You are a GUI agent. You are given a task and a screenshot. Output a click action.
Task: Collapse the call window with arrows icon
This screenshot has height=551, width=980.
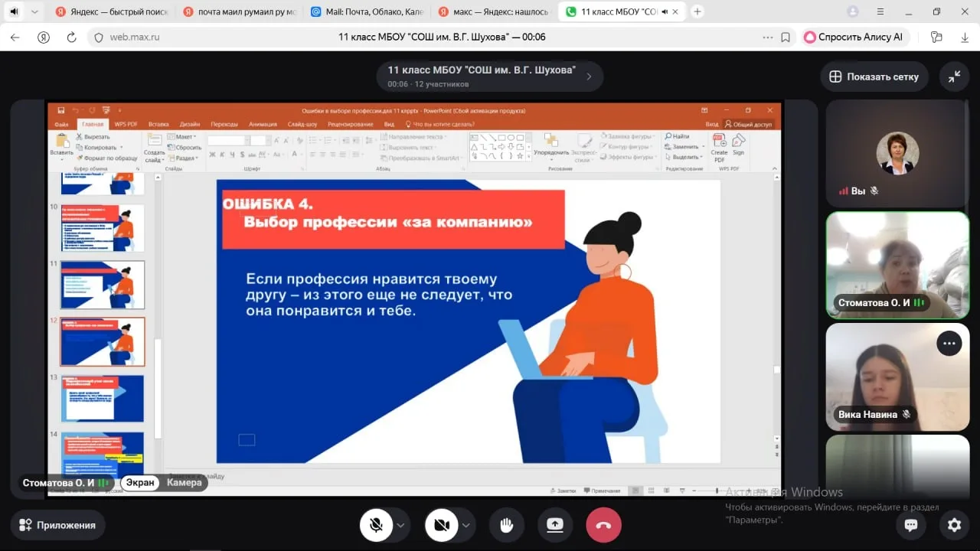(x=954, y=77)
